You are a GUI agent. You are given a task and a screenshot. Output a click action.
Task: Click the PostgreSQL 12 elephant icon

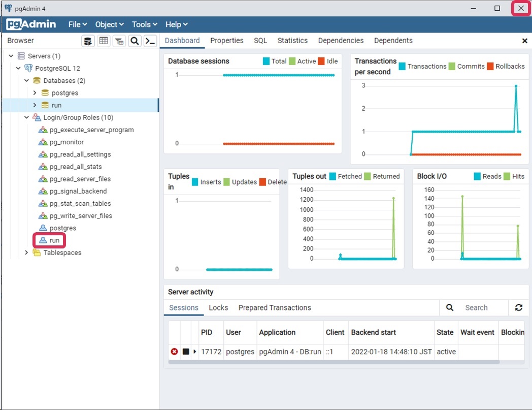coord(28,68)
